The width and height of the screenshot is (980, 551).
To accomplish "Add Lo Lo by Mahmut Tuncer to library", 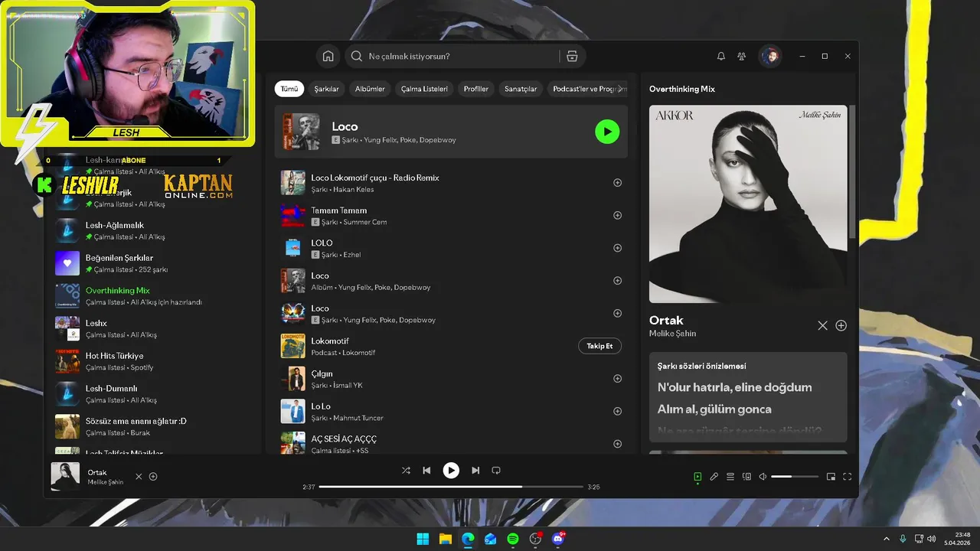I will pos(617,411).
